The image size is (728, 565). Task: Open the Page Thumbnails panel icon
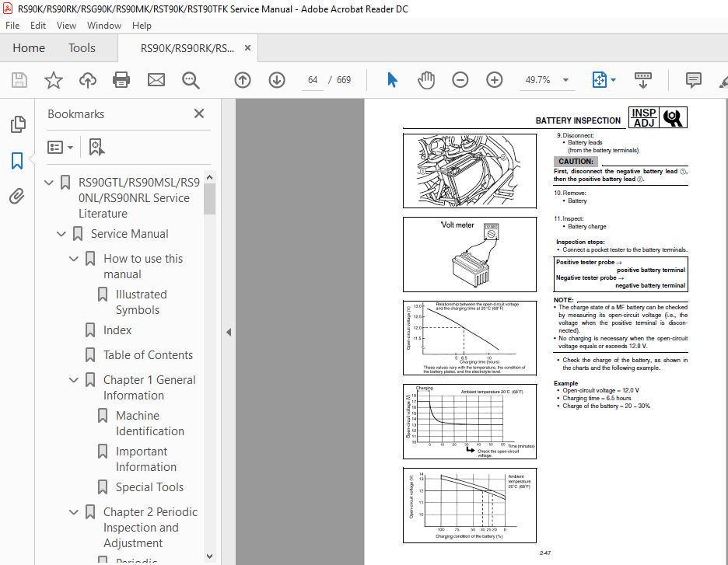coord(18,124)
